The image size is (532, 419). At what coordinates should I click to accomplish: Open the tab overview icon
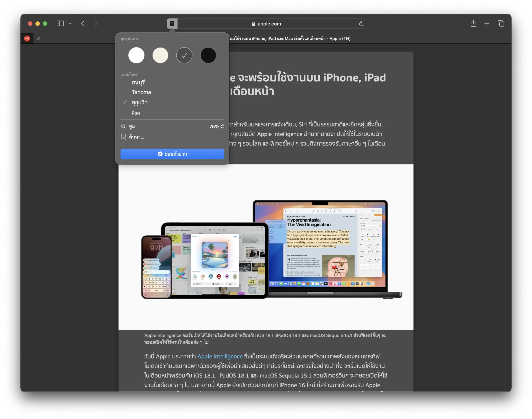(x=501, y=23)
